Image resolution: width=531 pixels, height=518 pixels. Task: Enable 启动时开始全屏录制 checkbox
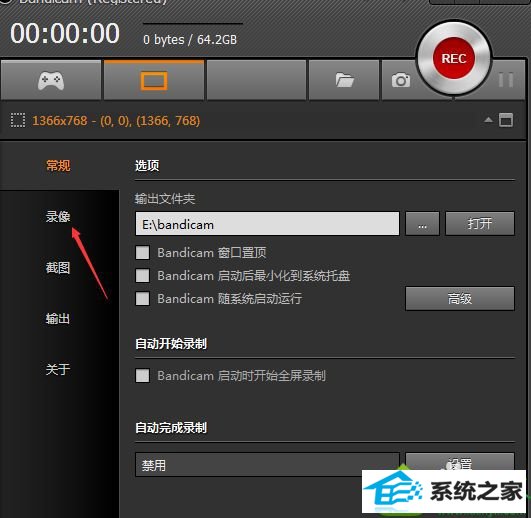[142, 375]
